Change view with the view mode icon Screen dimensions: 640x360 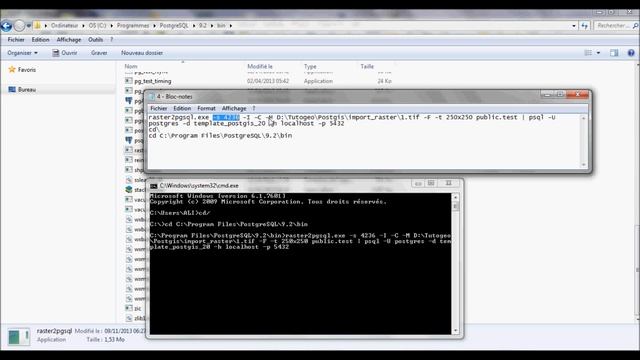point(588,53)
